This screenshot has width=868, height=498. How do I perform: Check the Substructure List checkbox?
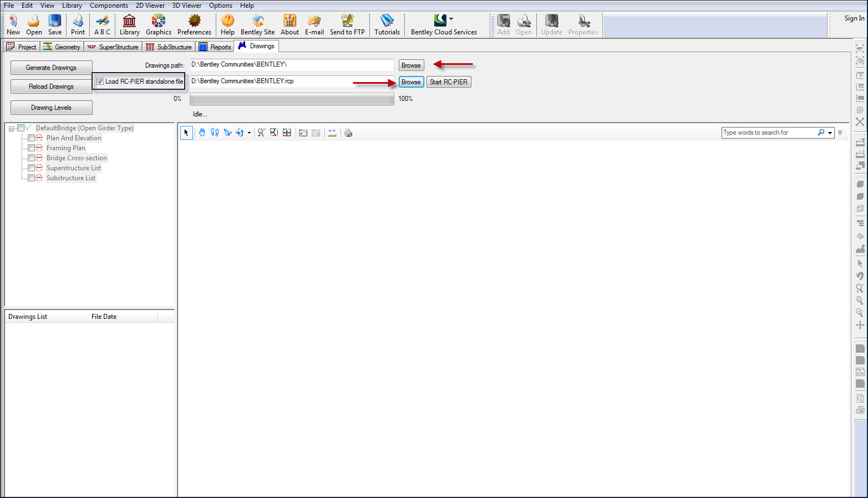click(x=32, y=178)
